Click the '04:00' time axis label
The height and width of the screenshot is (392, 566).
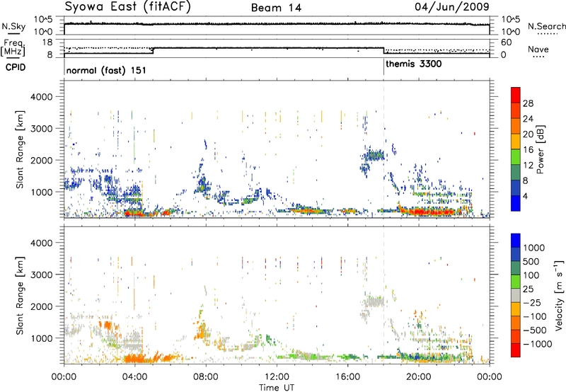pyautogui.click(x=134, y=377)
